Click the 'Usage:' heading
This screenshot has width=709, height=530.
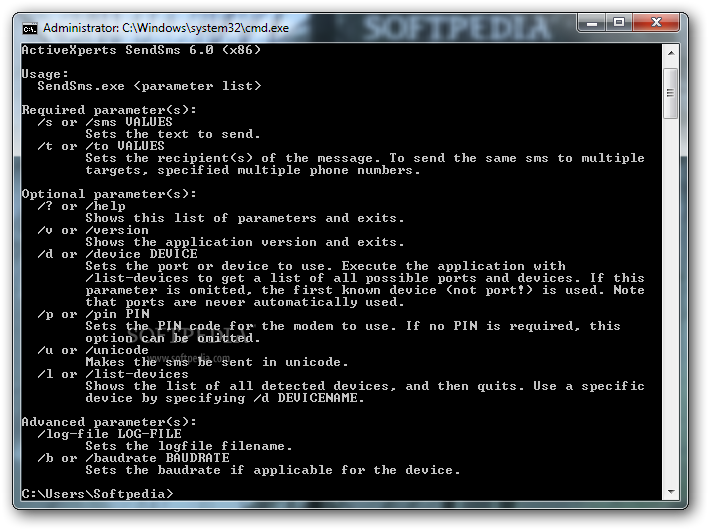coord(45,74)
